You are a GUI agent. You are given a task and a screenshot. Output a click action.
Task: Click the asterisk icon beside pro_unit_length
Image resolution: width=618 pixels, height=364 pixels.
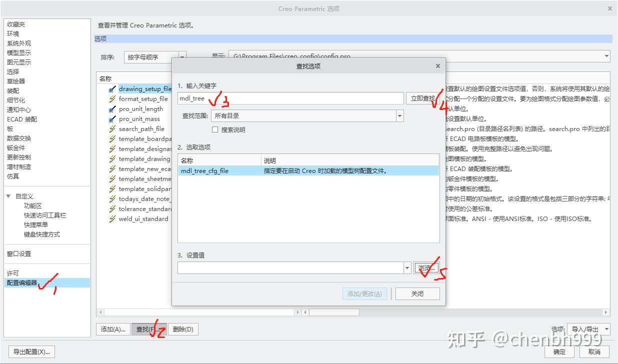[x=112, y=109]
